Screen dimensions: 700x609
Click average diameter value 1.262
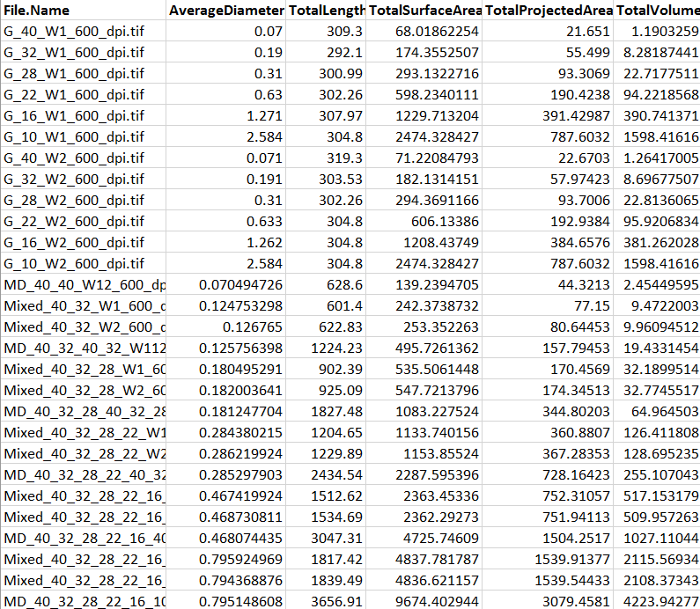[226, 242]
